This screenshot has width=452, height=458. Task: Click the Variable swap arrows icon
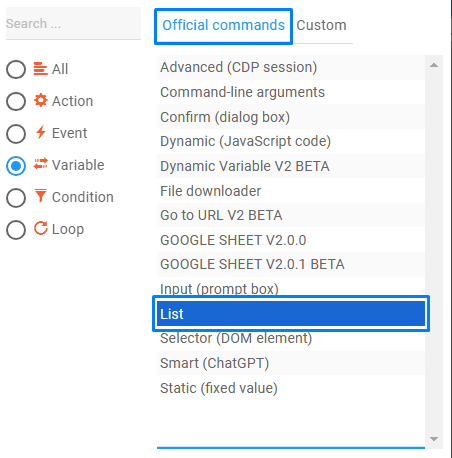tap(41, 164)
